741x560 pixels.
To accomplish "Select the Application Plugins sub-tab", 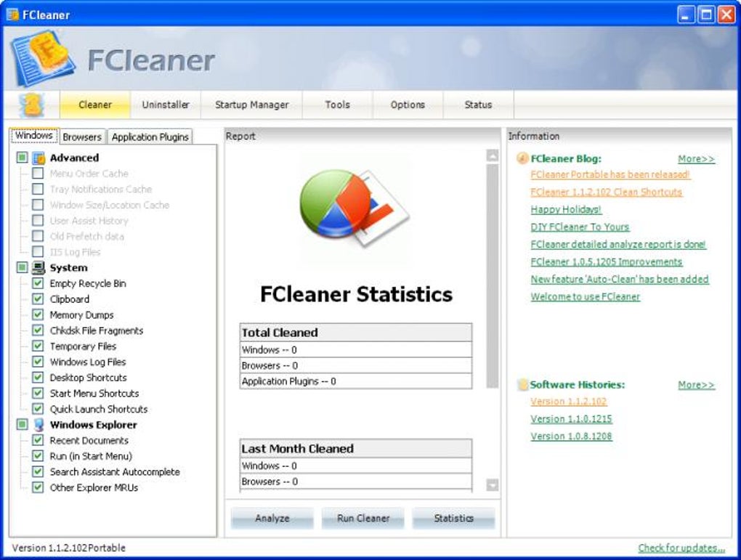I will click(x=150, y=137).
